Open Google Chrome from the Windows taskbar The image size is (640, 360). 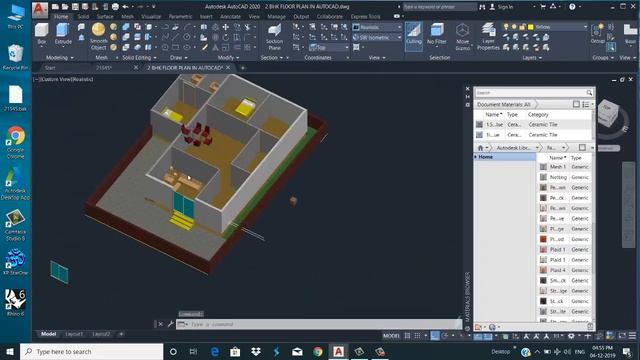click(318, 351)
